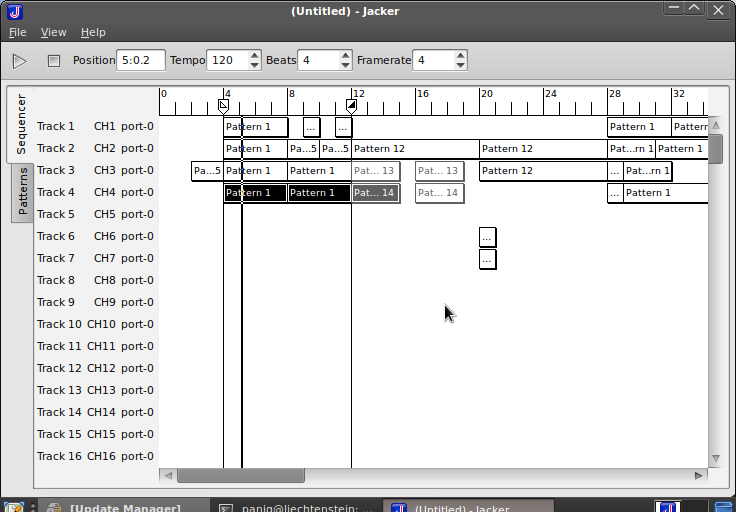Screen dimensions: 736x512
Task: Decrease Beats with the down arrow
Action: point(345,66)
